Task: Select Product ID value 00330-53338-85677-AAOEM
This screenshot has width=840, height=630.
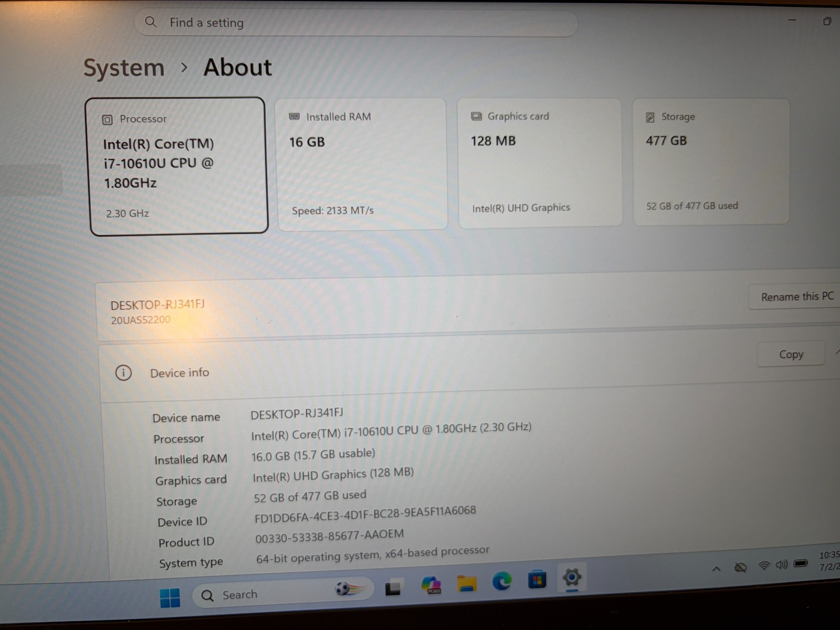Action: click(x=330, y=536)
